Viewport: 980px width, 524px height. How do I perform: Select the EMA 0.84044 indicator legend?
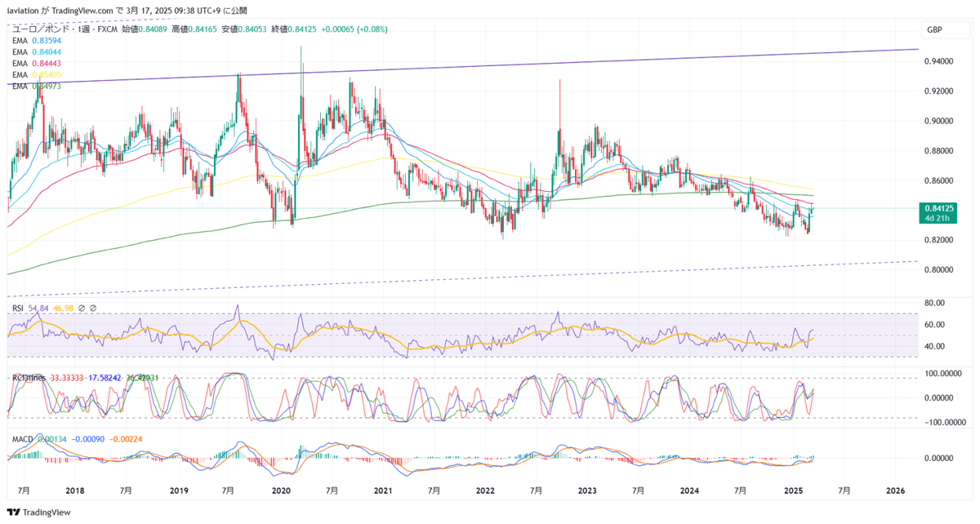point(36,51)
